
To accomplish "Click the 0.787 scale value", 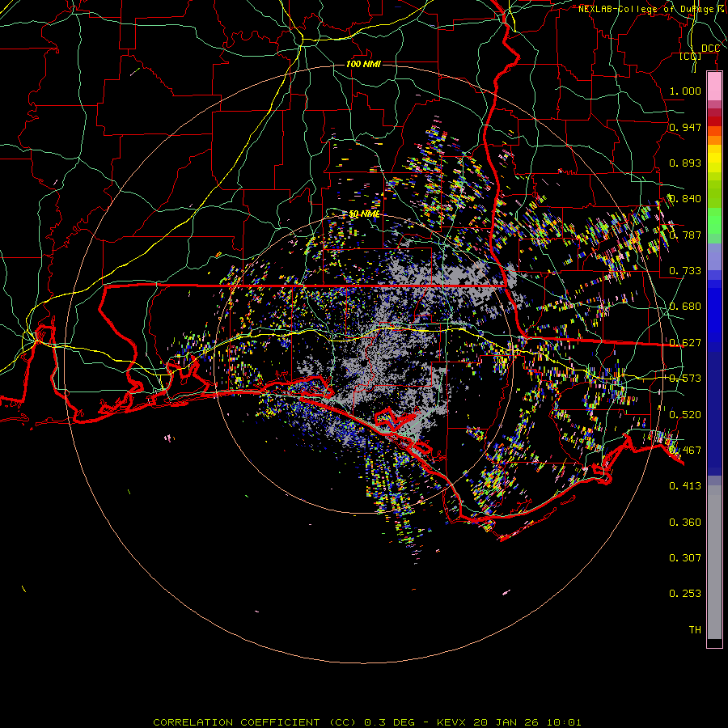I will point(685,235).
